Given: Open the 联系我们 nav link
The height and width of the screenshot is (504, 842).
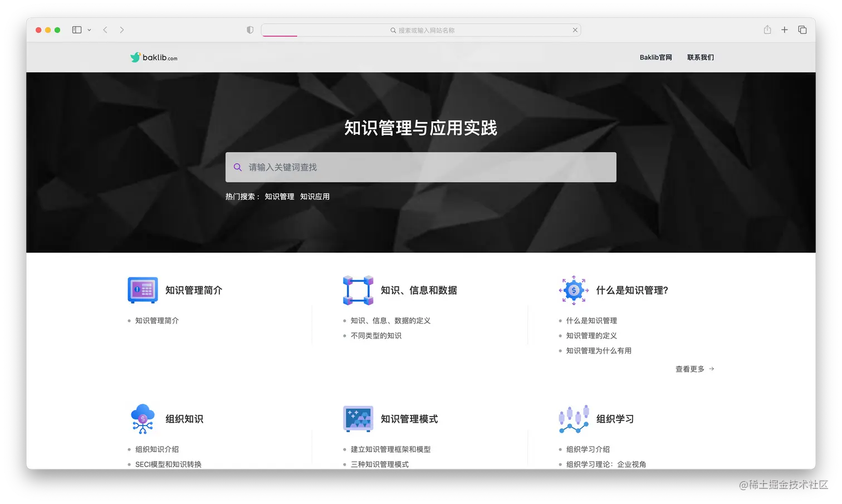Looking at the screenshot, I should click(x=701, y=57).
